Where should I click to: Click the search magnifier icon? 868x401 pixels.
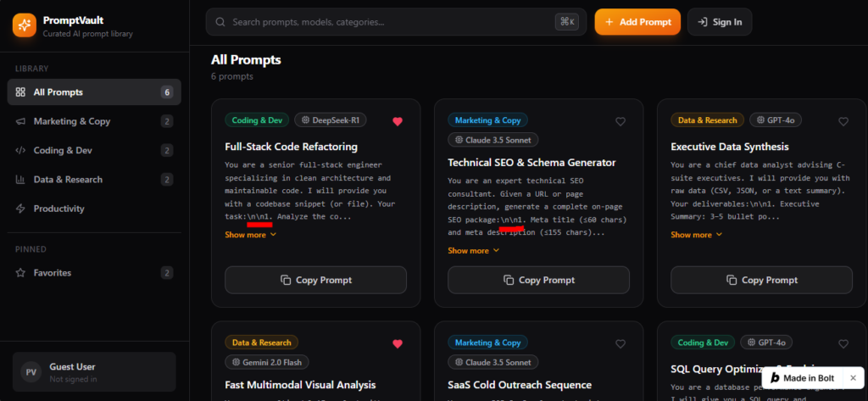point(220,22)
